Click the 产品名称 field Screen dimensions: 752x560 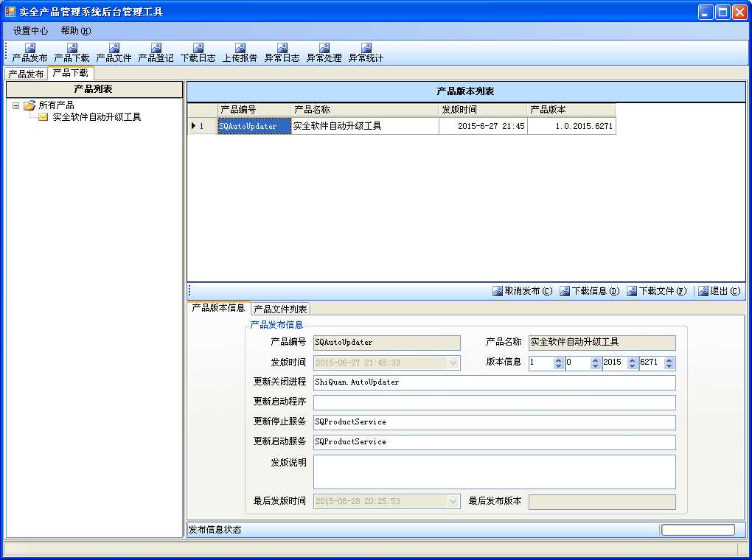(x=602, y=343)
